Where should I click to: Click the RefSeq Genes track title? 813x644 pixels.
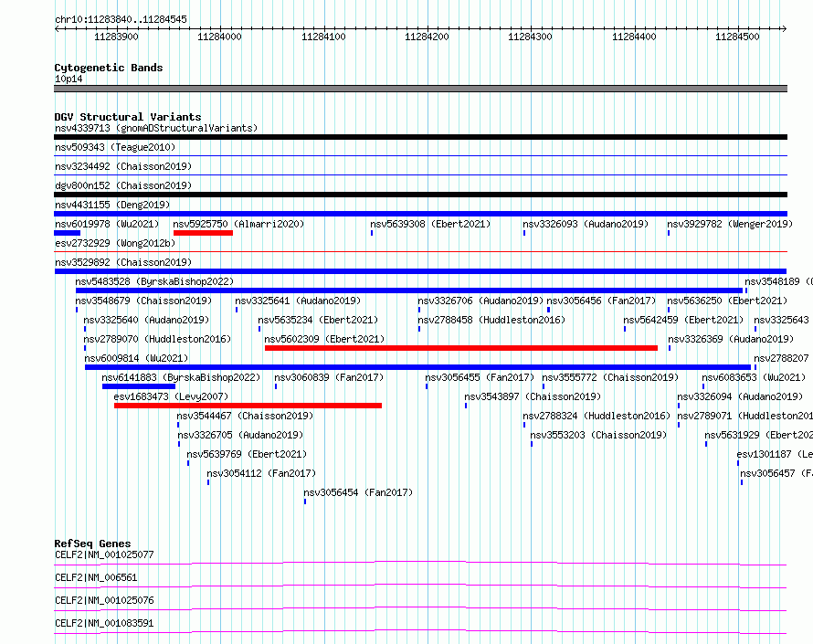pos(92,544)
